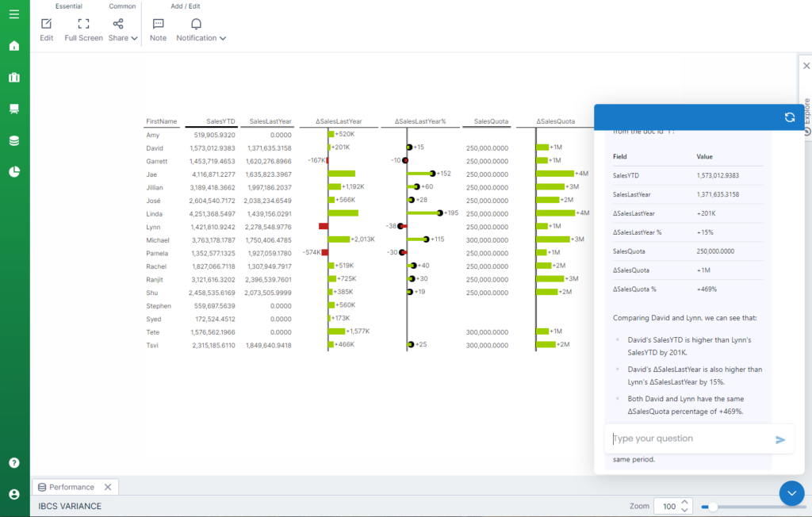Open the Share dropdown
The image size is (812, 517).
pos(123,29)
